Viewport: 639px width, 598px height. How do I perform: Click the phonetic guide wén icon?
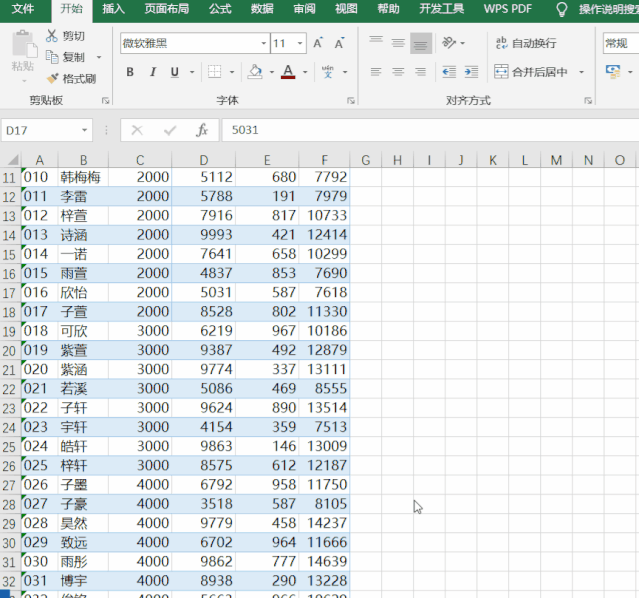(328, 72)
